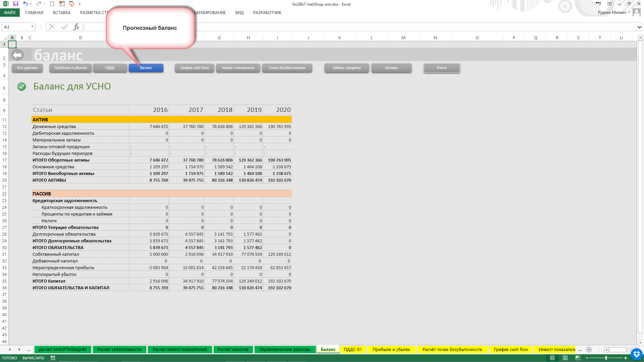Select the ИТОГО АКТИВЫ 2020 cell 192 102 670
The width and height of the screenshot is (644, 362).
click(x=277, y=180)
